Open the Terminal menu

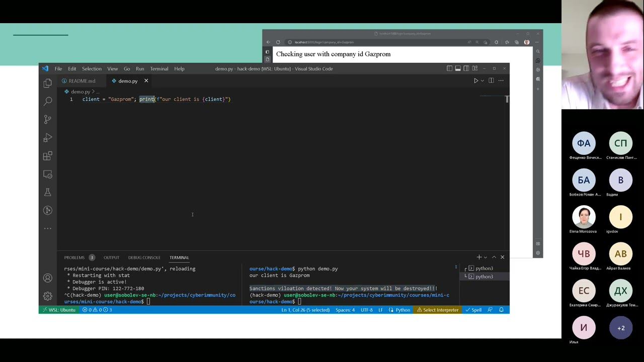coord(159,68)
